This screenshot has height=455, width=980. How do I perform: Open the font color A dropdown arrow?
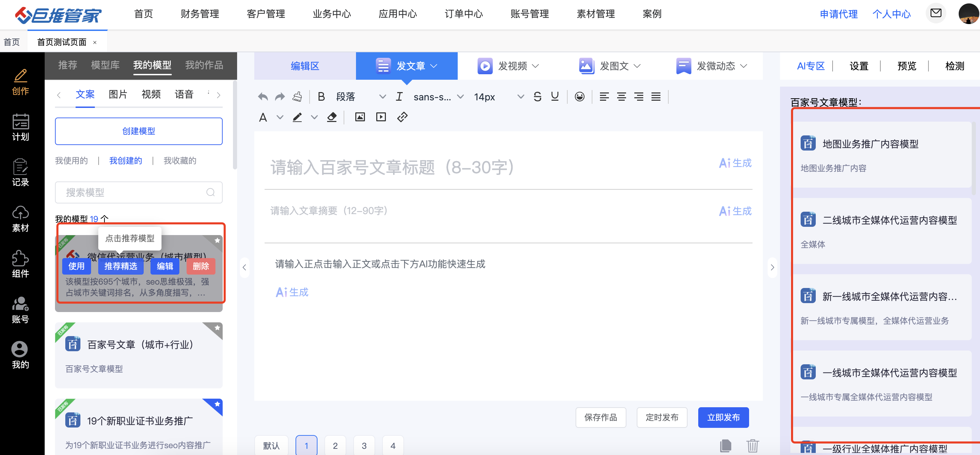[280, 117]
